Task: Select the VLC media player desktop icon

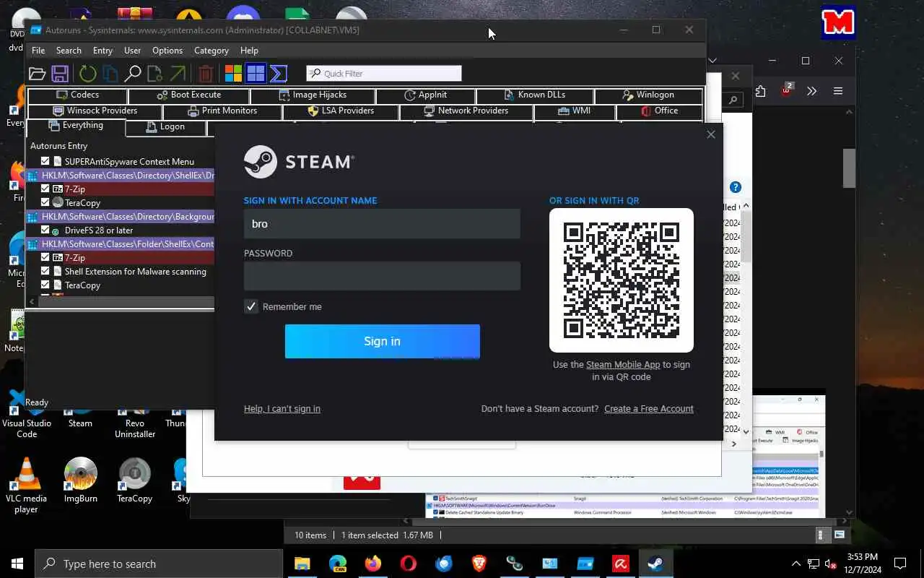Action: 26,485
